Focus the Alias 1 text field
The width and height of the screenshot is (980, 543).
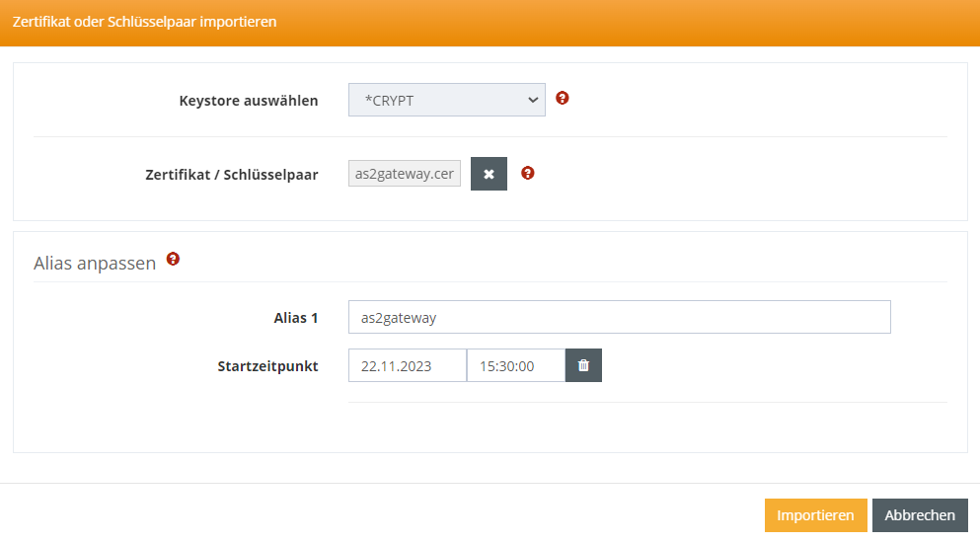(x=619, y=317)
